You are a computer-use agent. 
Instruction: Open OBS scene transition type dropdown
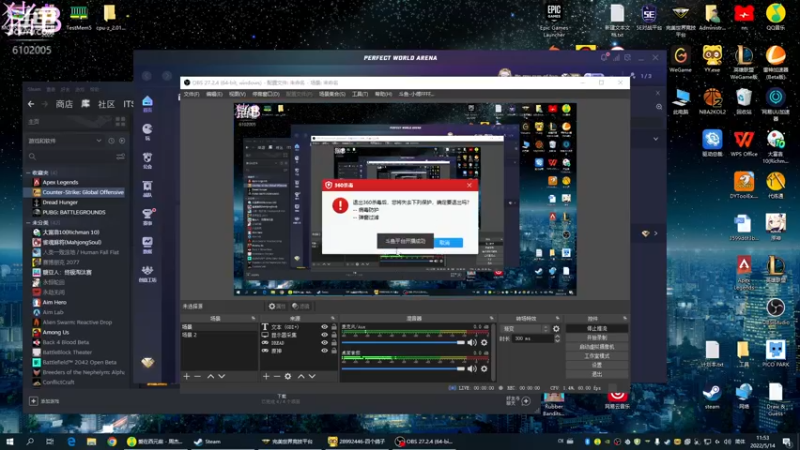tap(525, 329)
